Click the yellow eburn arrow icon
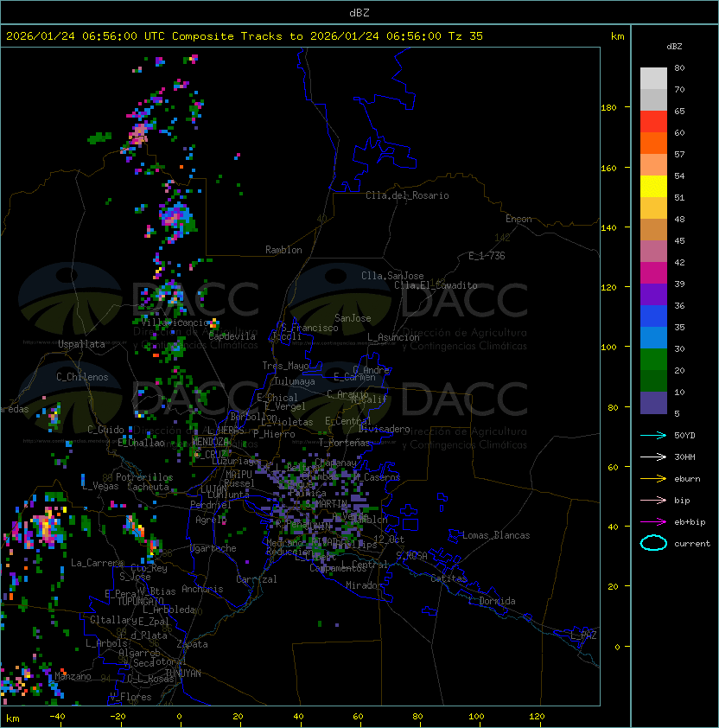Image resolution: width=719 pixels, height=728 pixels. point(653,478)
